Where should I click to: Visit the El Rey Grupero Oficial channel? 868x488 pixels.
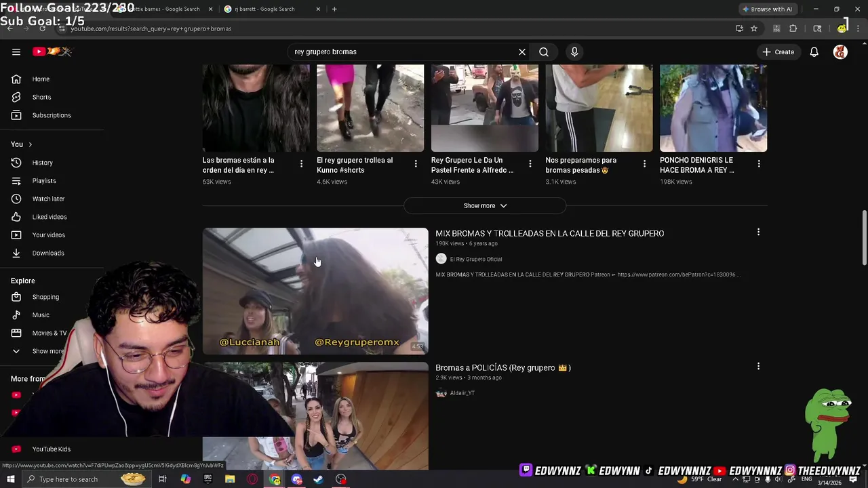(475, 259)
